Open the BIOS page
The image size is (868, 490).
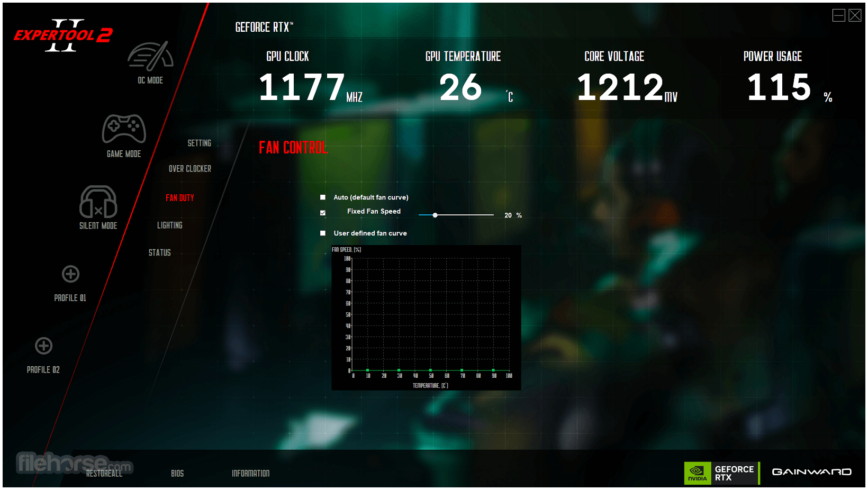click(177, 474)
